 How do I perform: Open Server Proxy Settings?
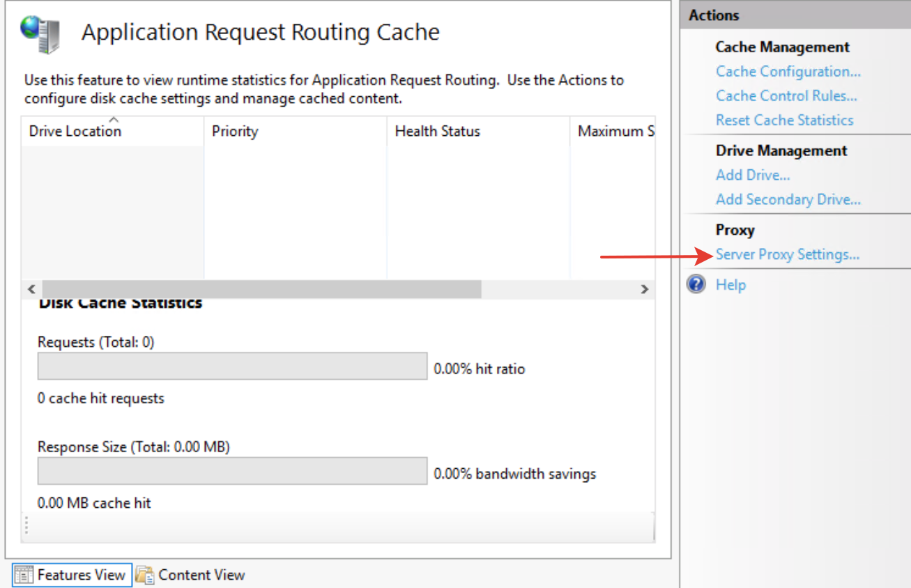pos(788,254)
